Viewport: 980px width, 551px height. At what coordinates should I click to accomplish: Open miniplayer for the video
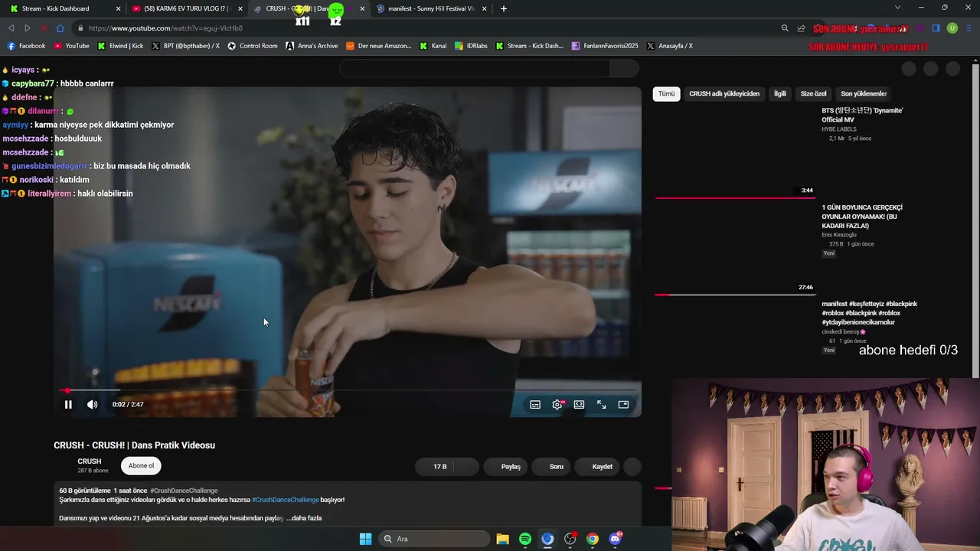coord(623,405)
